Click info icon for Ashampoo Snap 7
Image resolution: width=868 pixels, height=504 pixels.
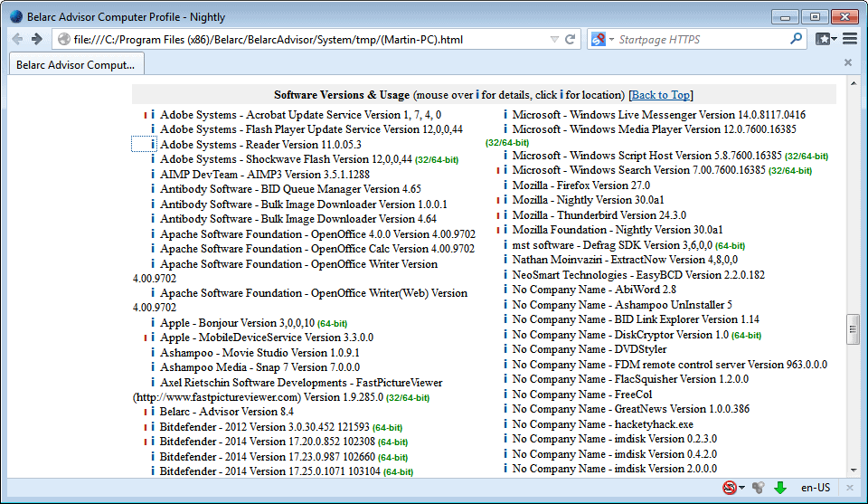[x=153, y=367]
